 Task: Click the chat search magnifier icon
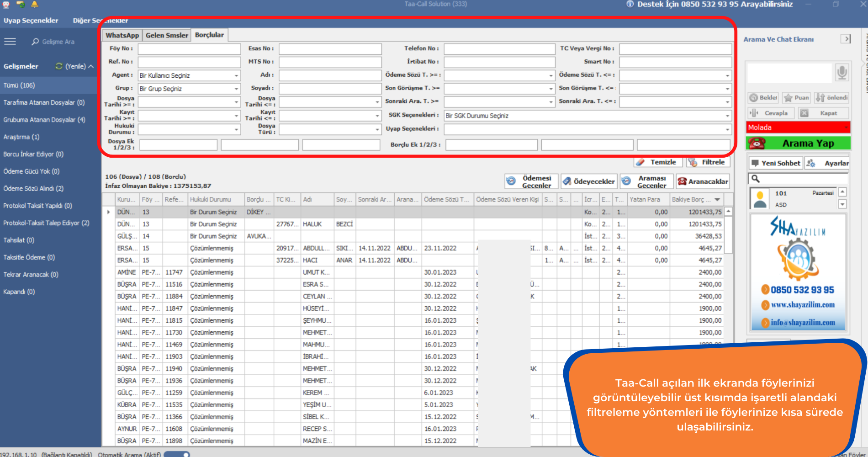click(756, 179)
